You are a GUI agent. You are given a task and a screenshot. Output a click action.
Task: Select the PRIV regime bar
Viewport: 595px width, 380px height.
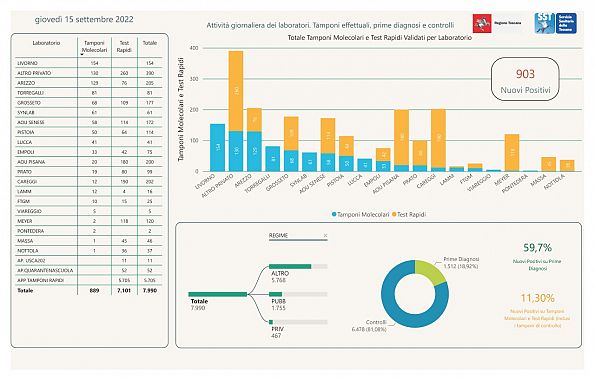click(298, 322)
